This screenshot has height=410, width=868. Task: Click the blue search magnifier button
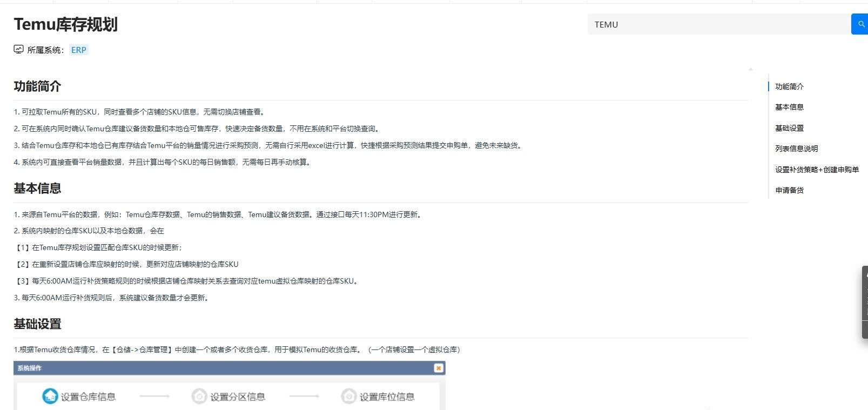859,24
